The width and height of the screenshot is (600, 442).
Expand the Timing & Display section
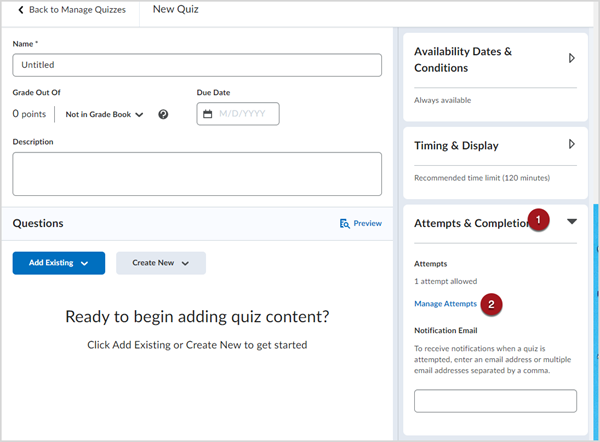pyautogui.click(x=571, y=144)
